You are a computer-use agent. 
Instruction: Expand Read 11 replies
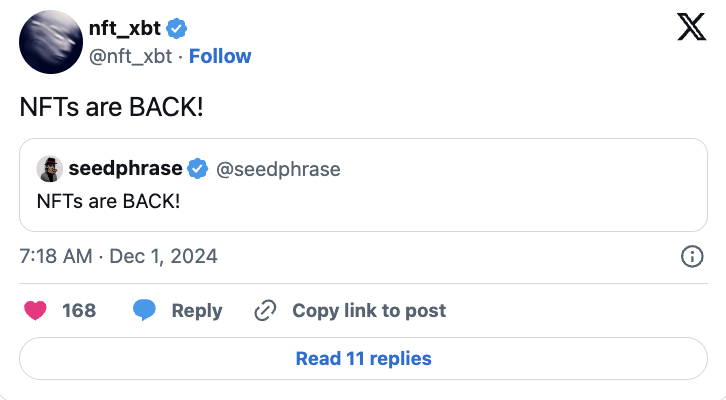[363, 358]
